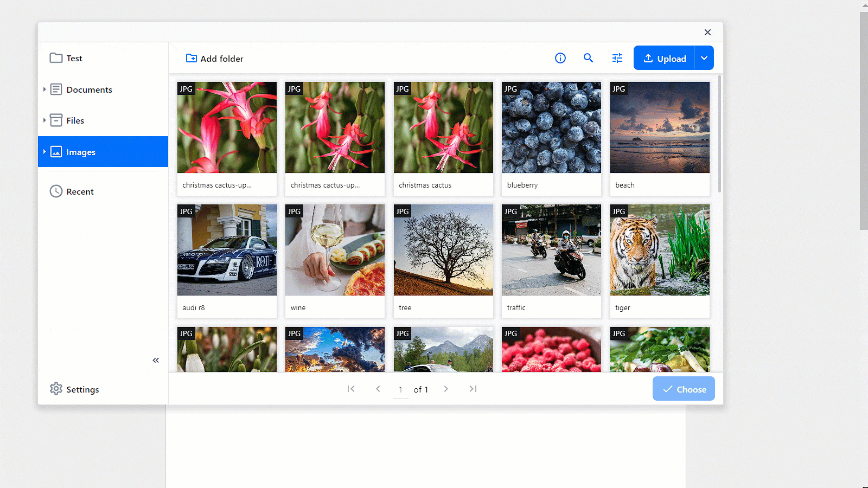Click the page number input field
The width and height of the screenshot is (868, 488).
[400, 389]
